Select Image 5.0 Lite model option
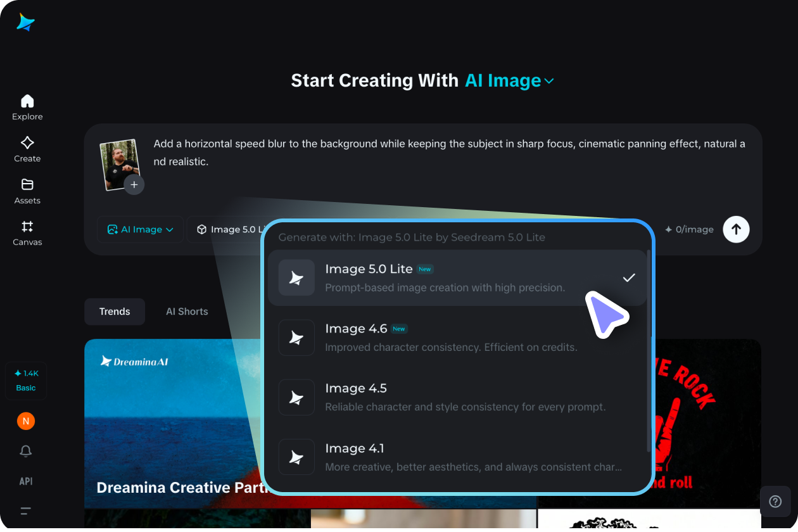 coord(457,278)
